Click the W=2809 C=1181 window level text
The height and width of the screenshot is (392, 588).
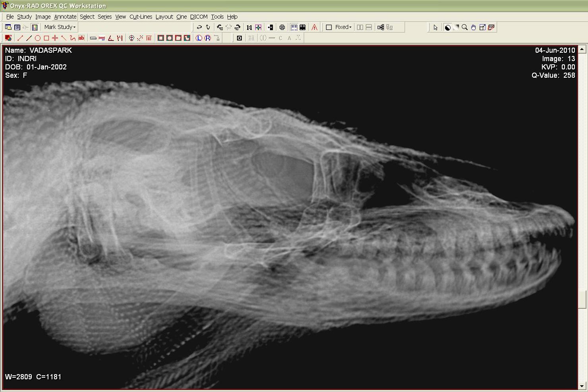(x=33, y=377)
